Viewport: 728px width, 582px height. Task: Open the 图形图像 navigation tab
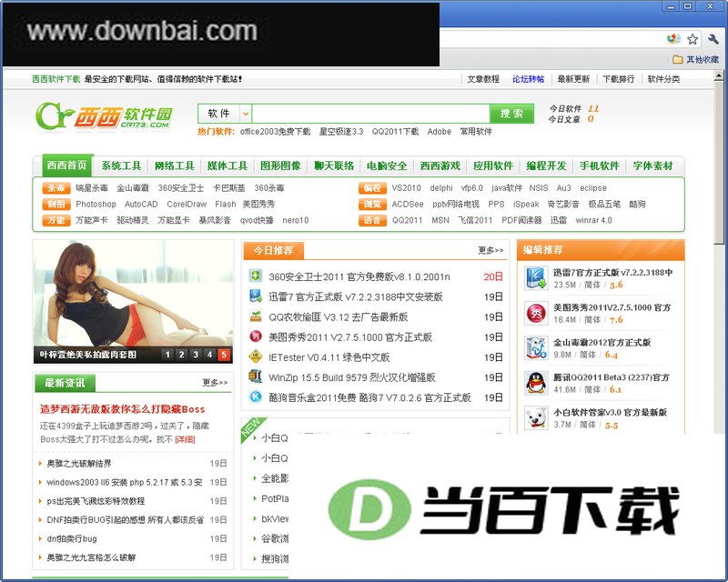(280, 166)
